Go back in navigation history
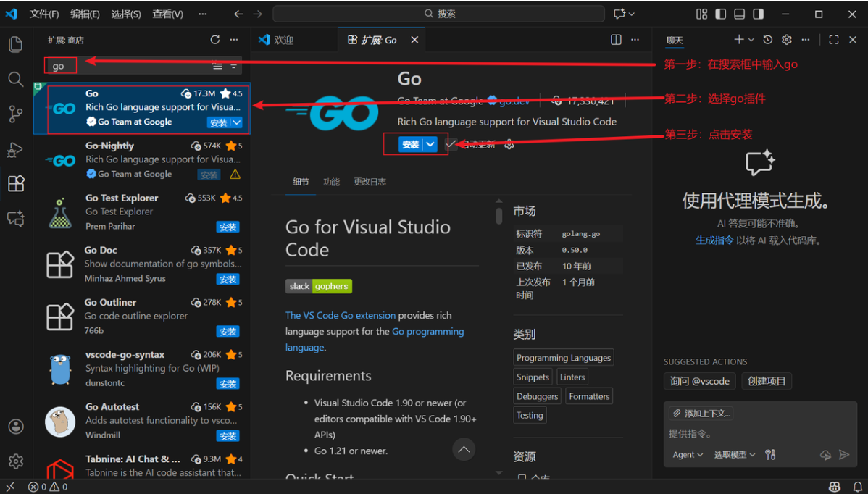Viewport: 868px width, 494px height. 238,14
